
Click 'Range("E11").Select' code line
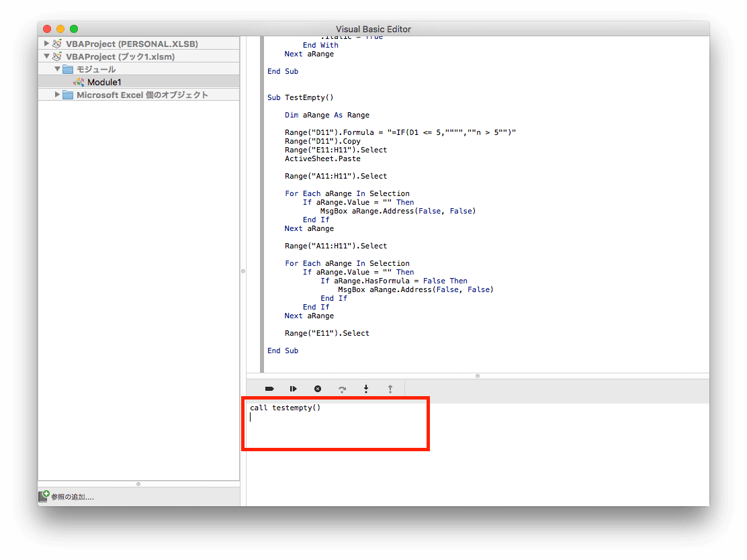pos(326,333)
